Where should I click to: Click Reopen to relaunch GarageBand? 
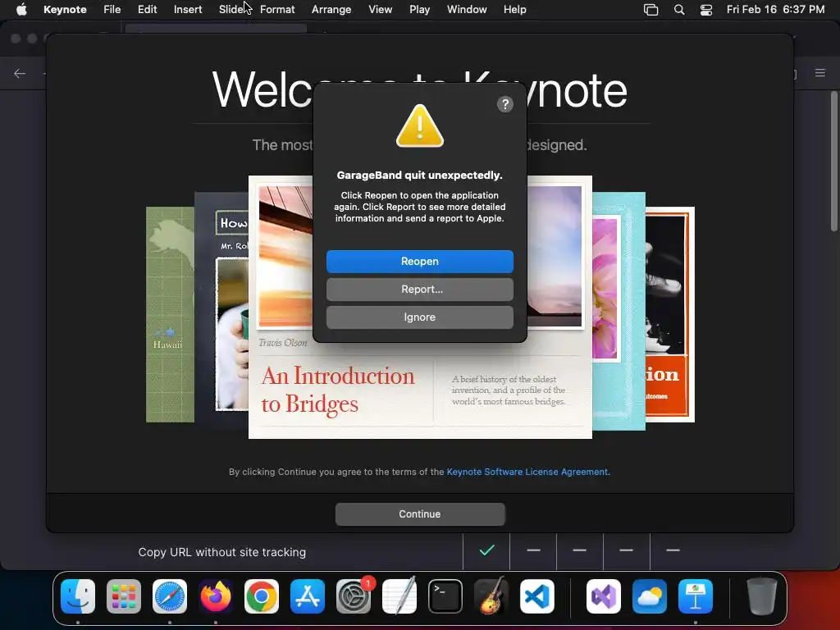point(420,262)
